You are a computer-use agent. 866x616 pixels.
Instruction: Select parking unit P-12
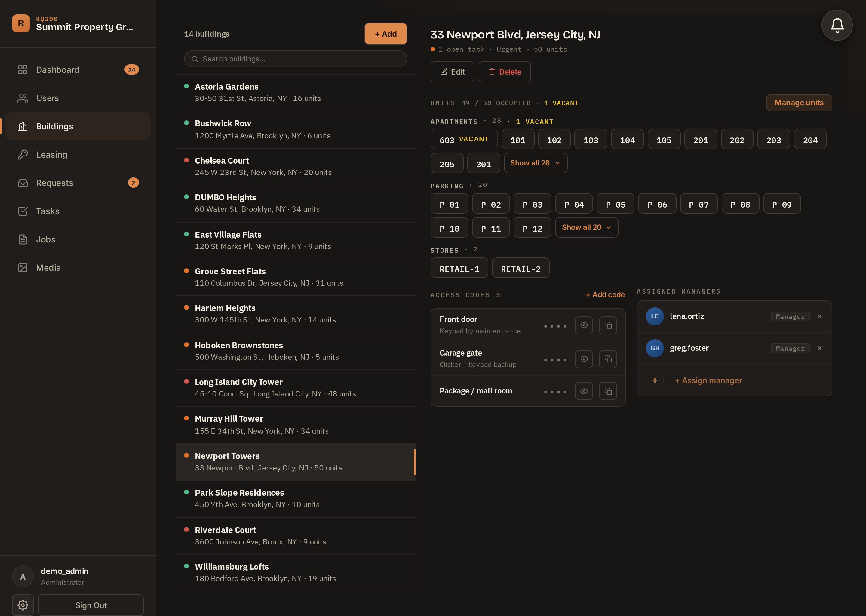tap(532, 228)
